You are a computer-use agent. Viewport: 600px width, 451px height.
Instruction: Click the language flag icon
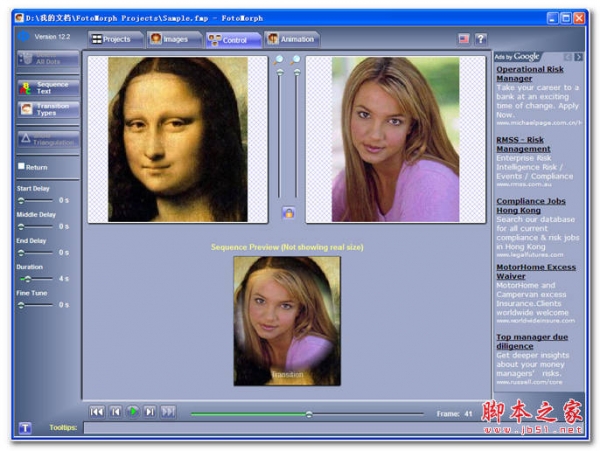pyautogui.click(x=464, y=39)
